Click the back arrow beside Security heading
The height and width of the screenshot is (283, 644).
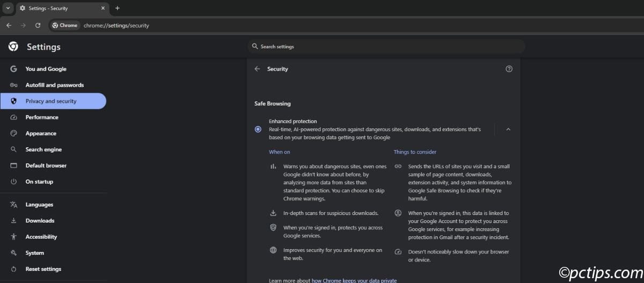tap(257, 69)
